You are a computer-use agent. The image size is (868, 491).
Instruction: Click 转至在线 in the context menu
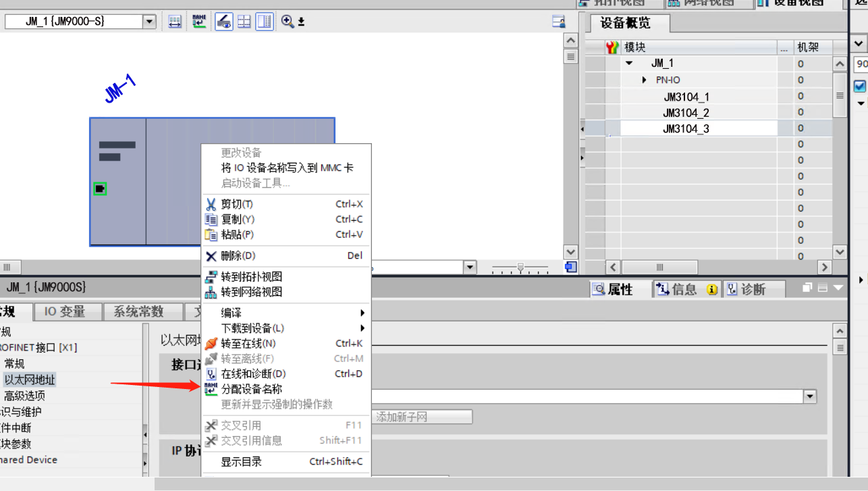point(286,343)
